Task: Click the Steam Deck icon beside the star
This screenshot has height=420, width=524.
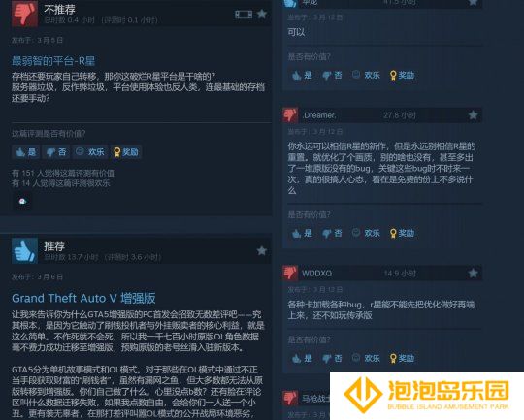Action: point(244,15)
